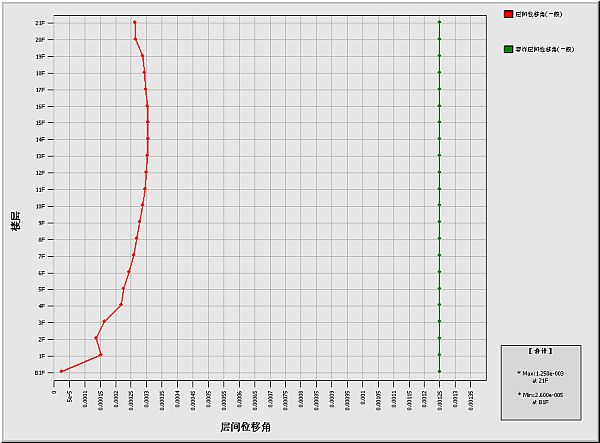This screenshot has width=600, height=443.
Task: Click the 合计 summary box header
Action: pos(541,351)
